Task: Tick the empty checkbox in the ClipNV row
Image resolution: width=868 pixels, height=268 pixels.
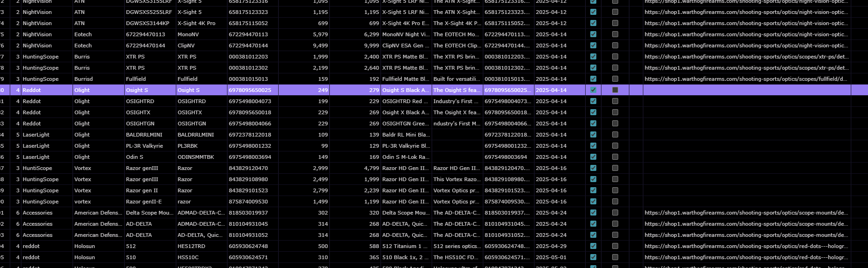Action: point(615,46)
